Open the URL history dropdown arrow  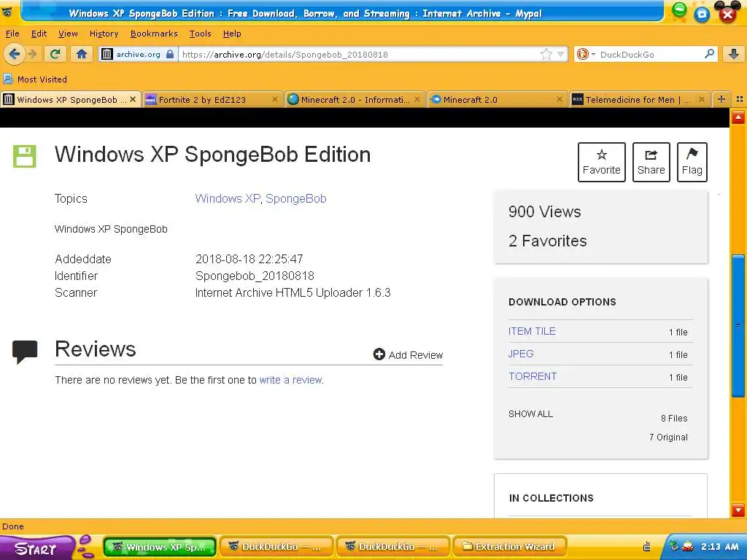point(561,54)
